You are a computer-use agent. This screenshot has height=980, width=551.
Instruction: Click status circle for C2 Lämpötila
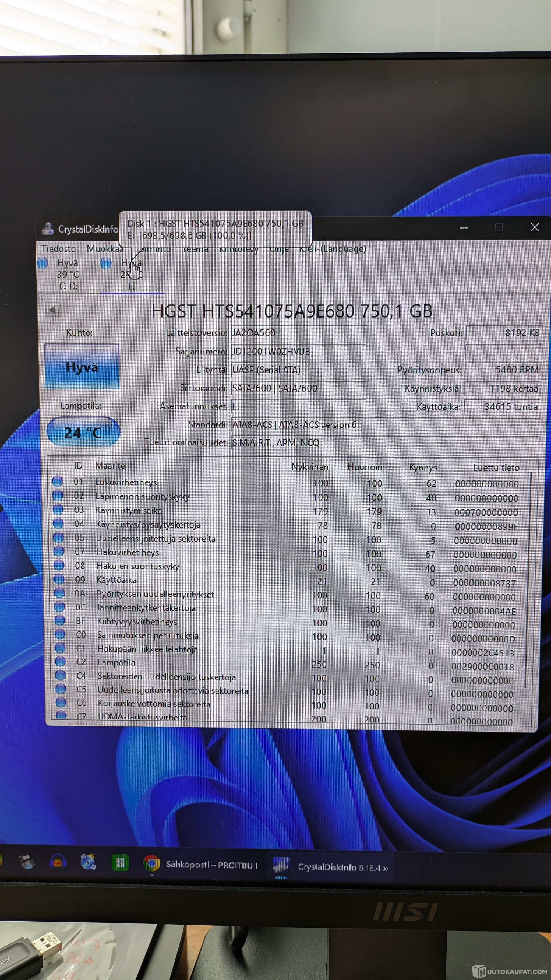click(x=61, y=662)
